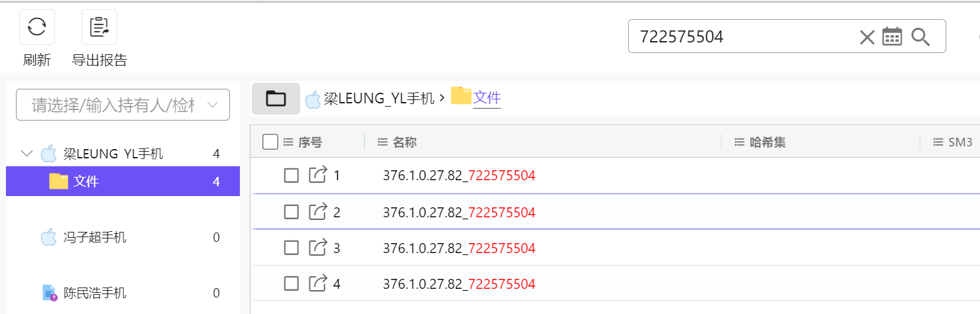Collapse the 梁LEUNG_YL手机 tree node
This screenshot has width=980, height=314.
[x=27, y=154]
